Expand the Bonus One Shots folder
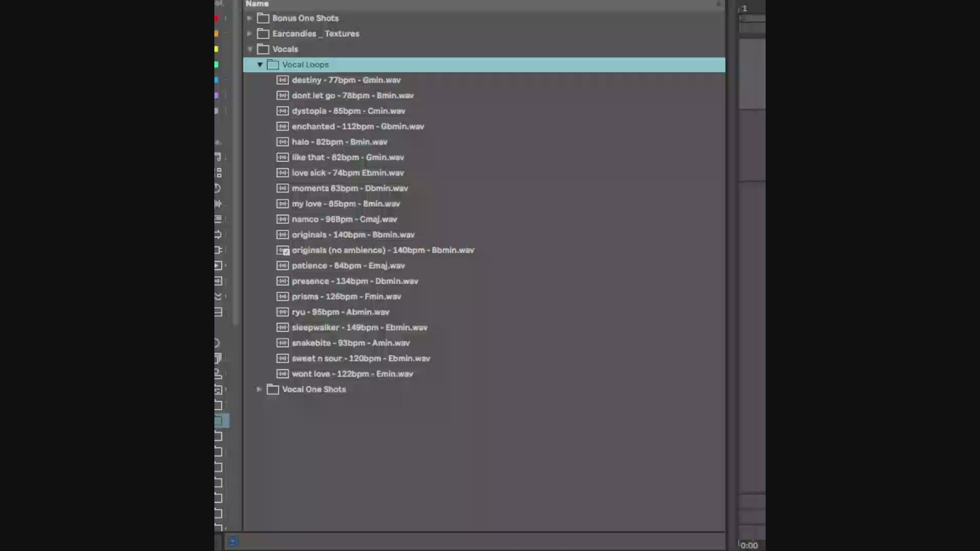This screenshot has height=551, width=980. [x=250, y=18]
